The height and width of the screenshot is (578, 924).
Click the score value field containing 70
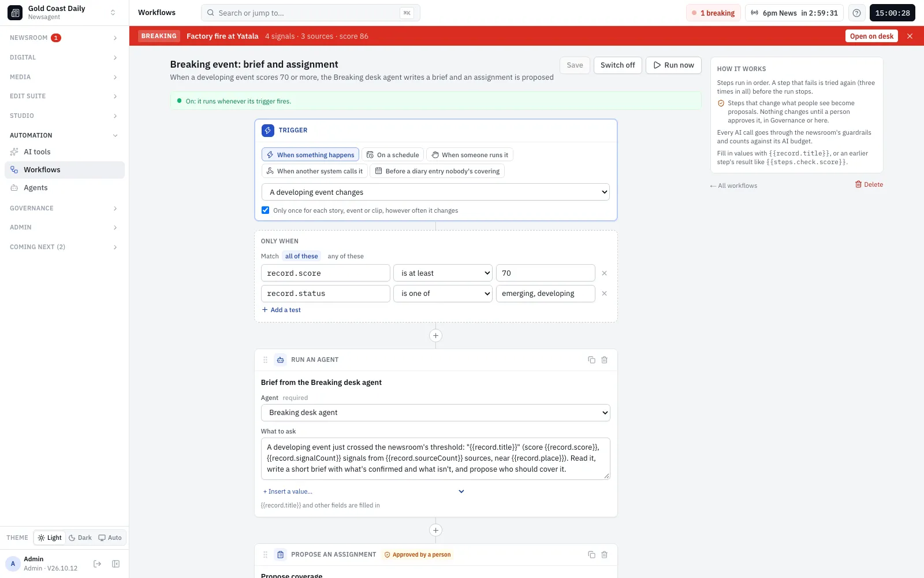point(546,273)
